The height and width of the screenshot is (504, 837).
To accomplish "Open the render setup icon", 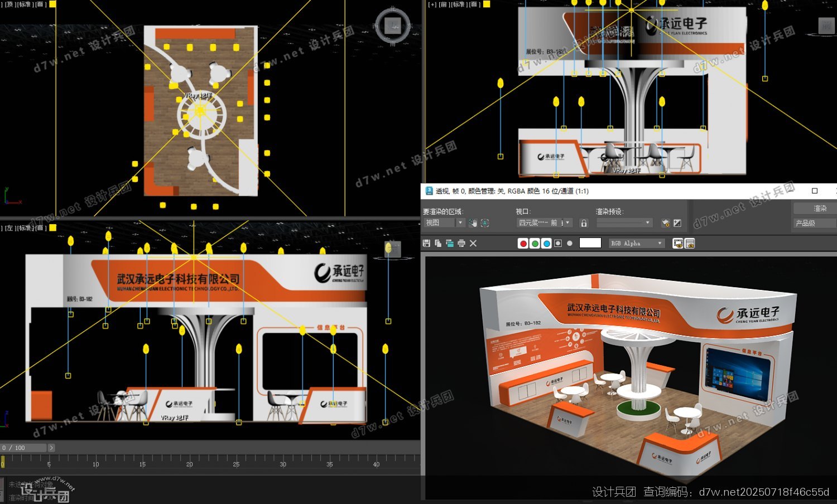I will click(666, 223).
